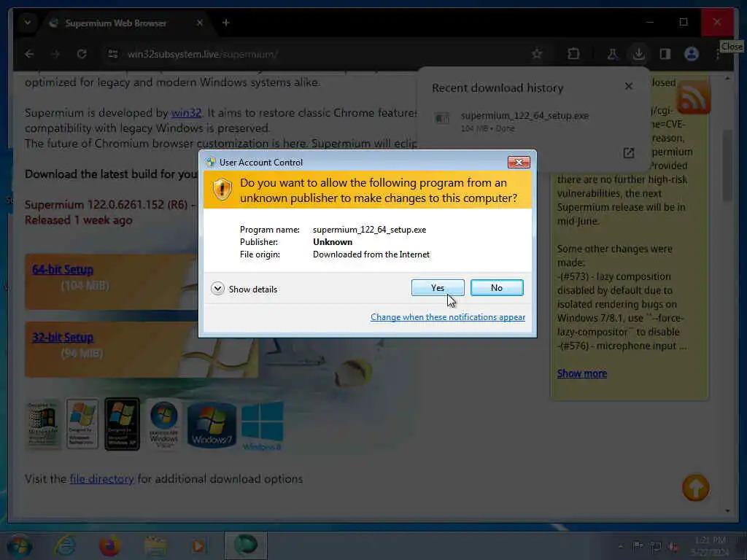
Task: Click the page vertical scrollbar thumb
Action: pos(727,166)
